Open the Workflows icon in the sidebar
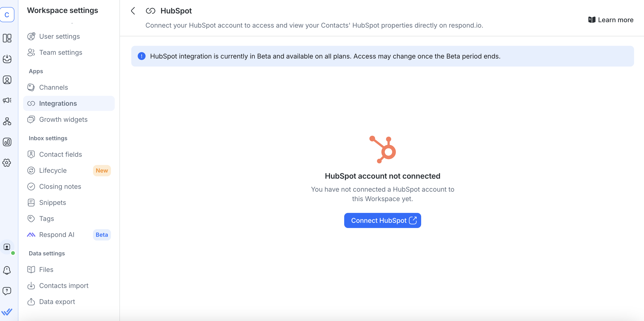 pyautogui.click(x=7, y=122)
